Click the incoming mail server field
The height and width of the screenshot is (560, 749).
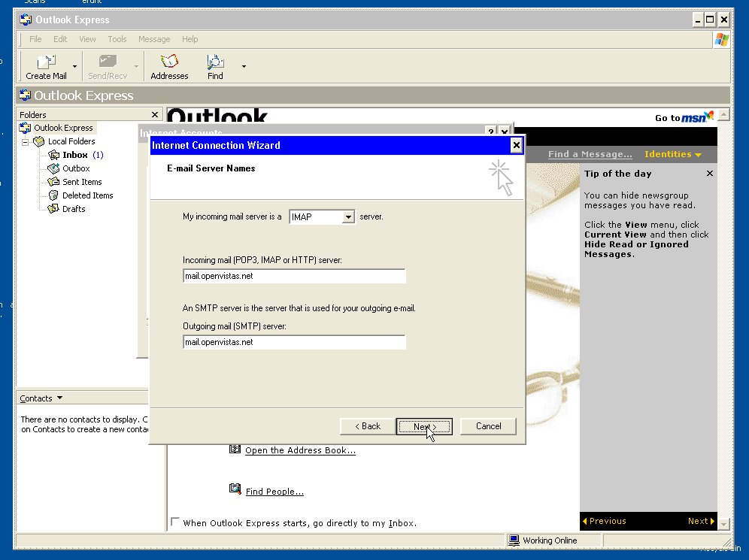294,276
